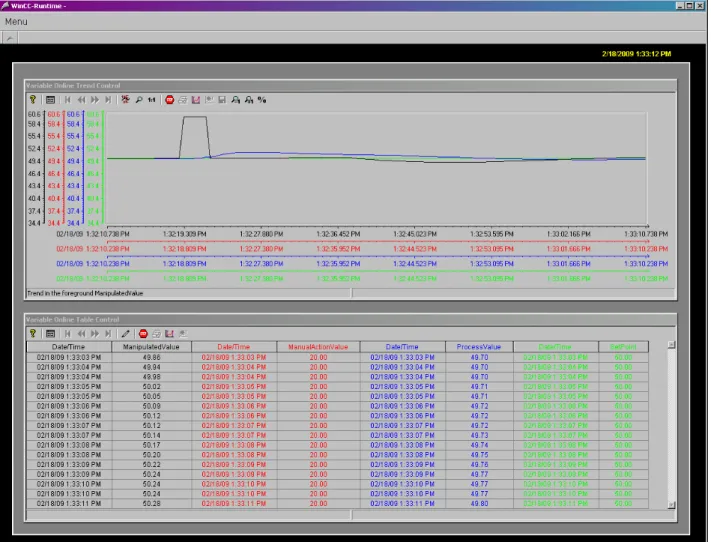Click the table's vertical scrollbar track

pyautogui.click(x=672, y=425)
